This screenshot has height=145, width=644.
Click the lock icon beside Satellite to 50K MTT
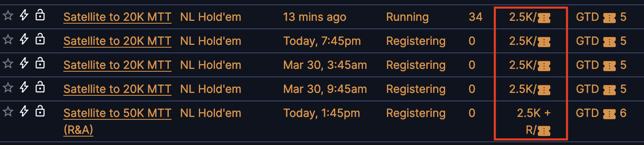[40, 111]
